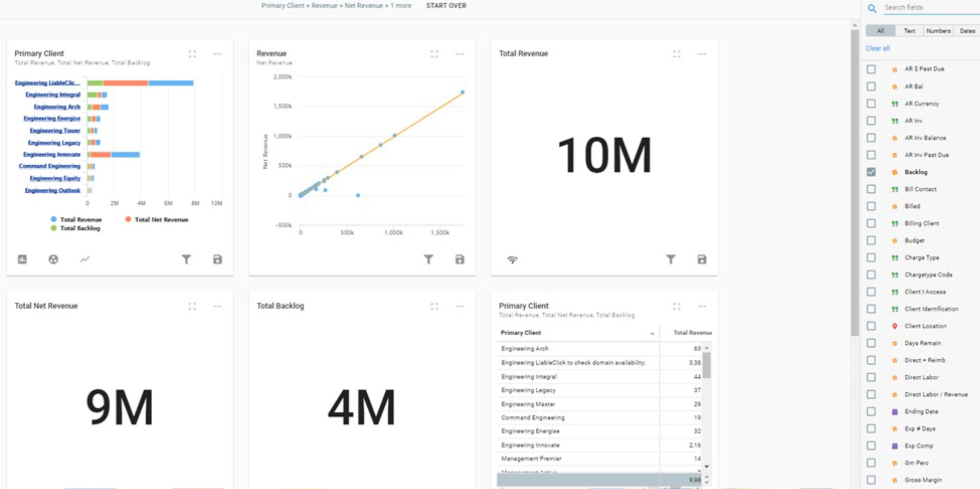Open the Total Net Revenue card's three-dot menu

pos(217,306)
